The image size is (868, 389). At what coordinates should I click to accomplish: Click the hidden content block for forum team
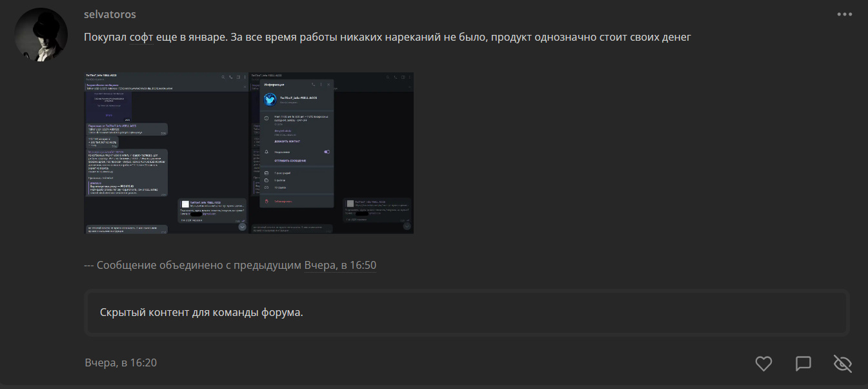click(x=467, y=313)
